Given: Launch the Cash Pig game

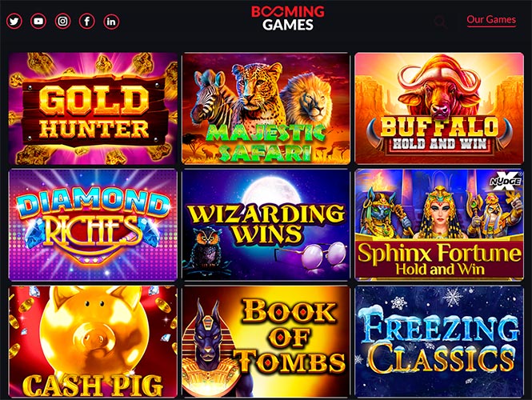Looking at the screenshot, I should tap(93, 342).
